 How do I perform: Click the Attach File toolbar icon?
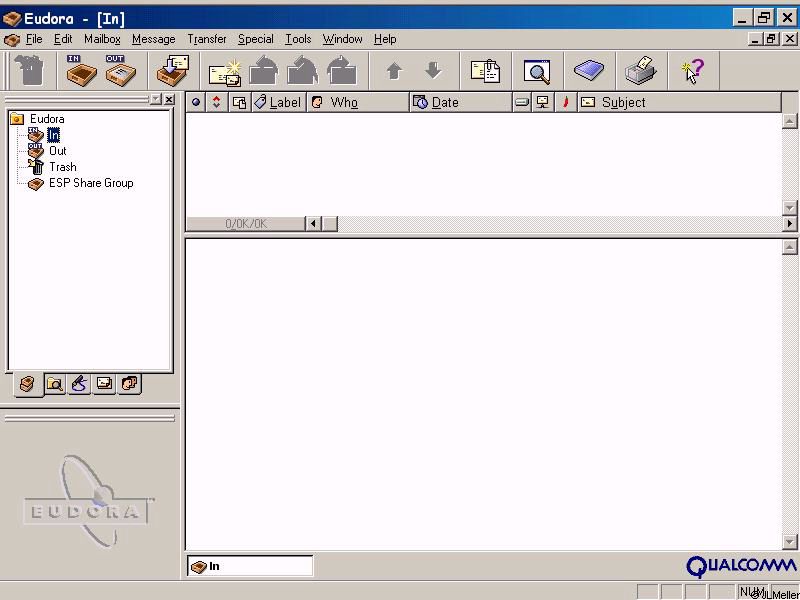485,70
